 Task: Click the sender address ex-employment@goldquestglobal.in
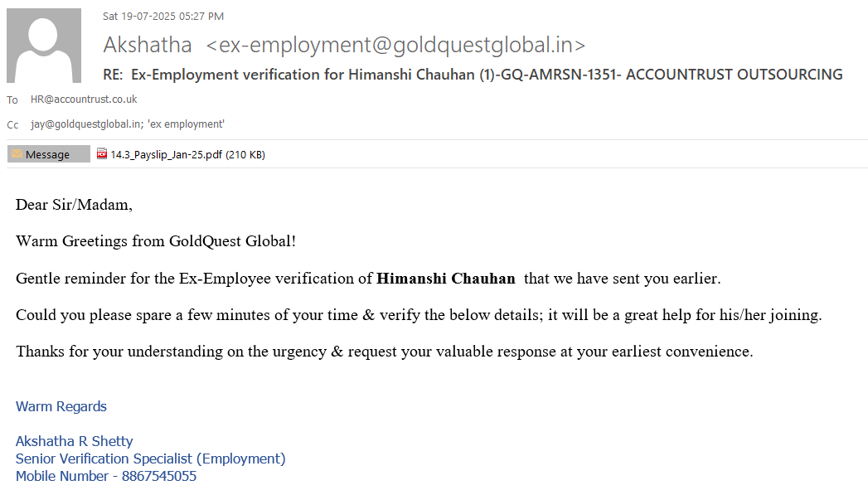point(395,45)
